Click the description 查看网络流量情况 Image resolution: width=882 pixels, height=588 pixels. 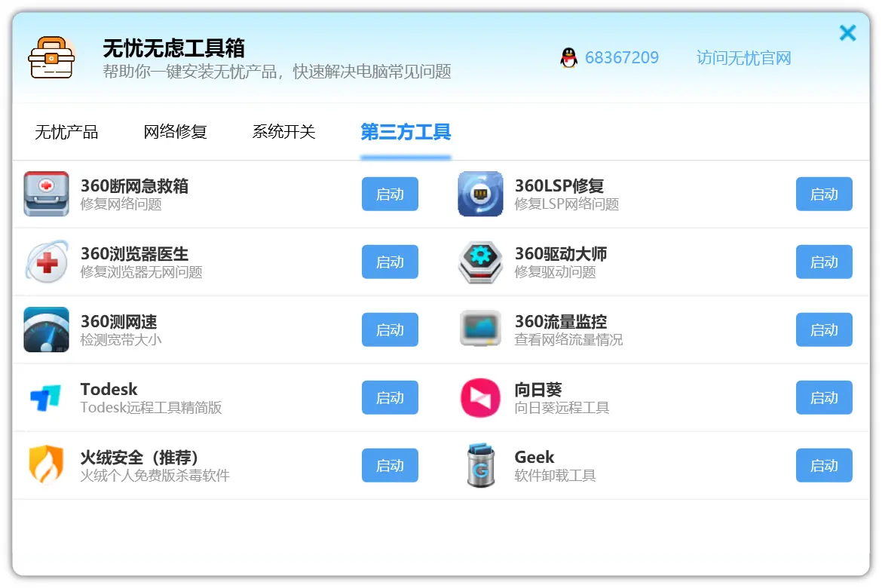point(568,339)
